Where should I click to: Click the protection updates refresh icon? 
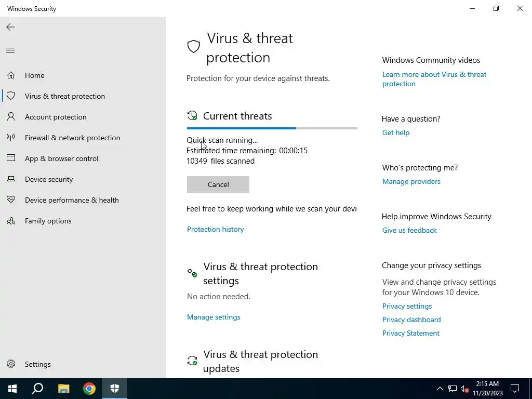192,361
